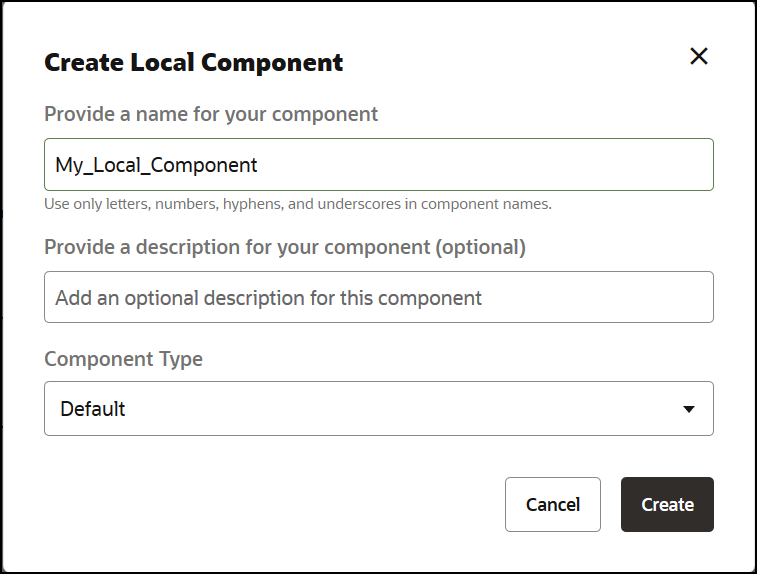
Task: Click the 'Create Local Component' dialog title
Action: point(194,63)
